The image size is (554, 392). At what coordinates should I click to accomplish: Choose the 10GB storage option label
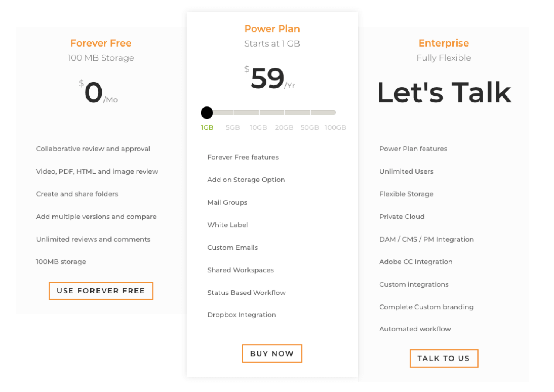[259, 127]
